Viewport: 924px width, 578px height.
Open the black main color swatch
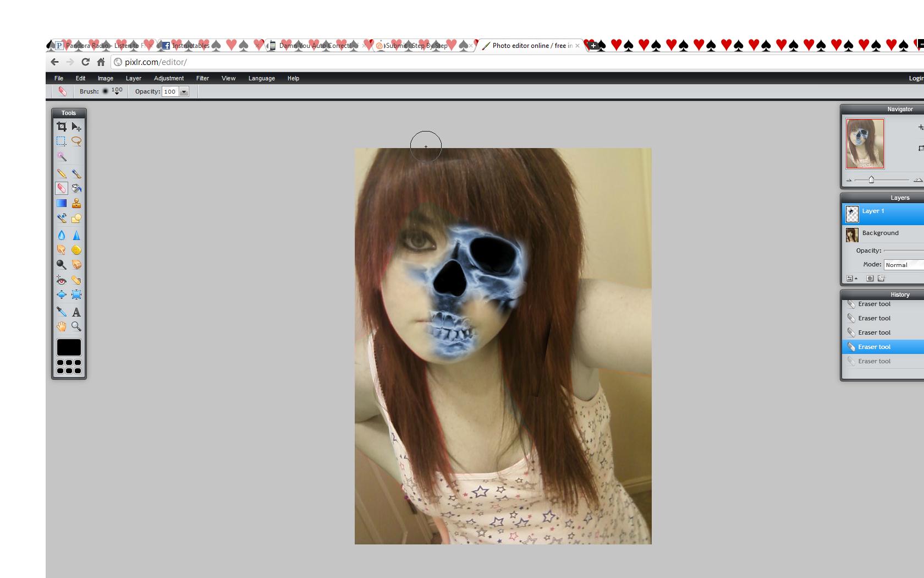[69, 347]
